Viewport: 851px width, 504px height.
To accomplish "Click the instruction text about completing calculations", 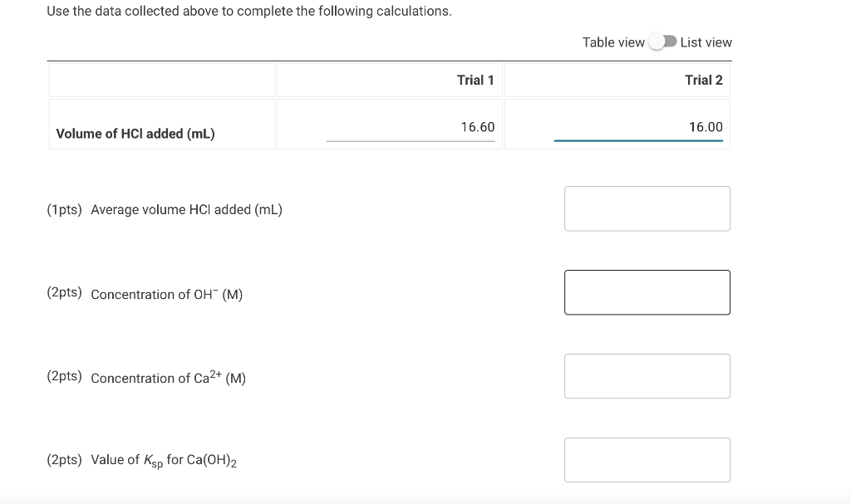I will pos(249,11).
